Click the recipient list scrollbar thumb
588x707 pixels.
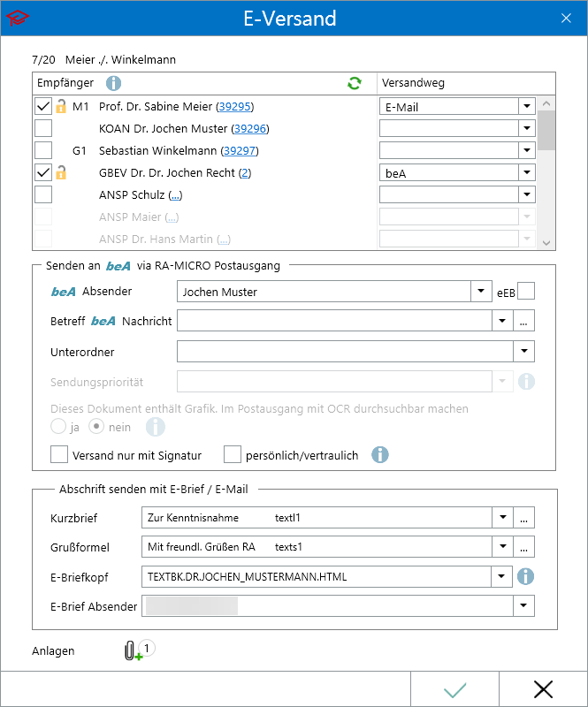tap(546, 130)
